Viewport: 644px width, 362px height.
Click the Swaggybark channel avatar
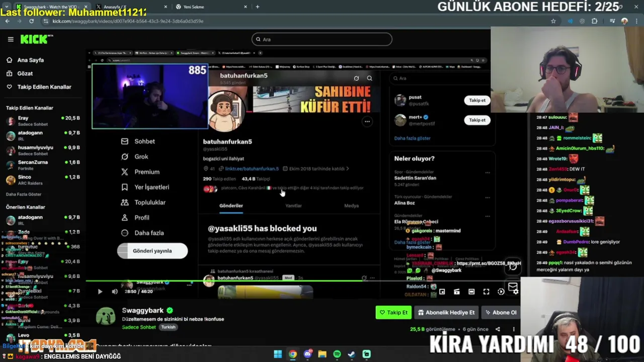pyautogui.click(x=106, y=317)
